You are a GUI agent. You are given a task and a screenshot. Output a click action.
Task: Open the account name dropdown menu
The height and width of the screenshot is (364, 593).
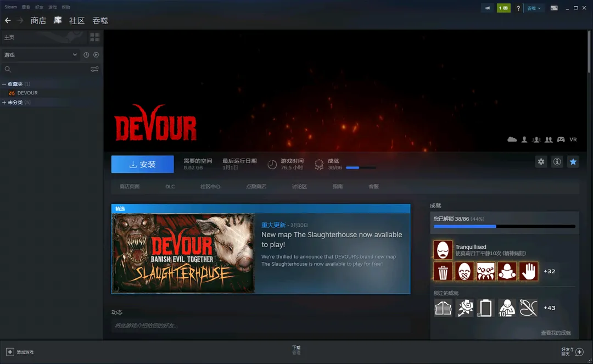pyautogui.click(x=534, y=8)
